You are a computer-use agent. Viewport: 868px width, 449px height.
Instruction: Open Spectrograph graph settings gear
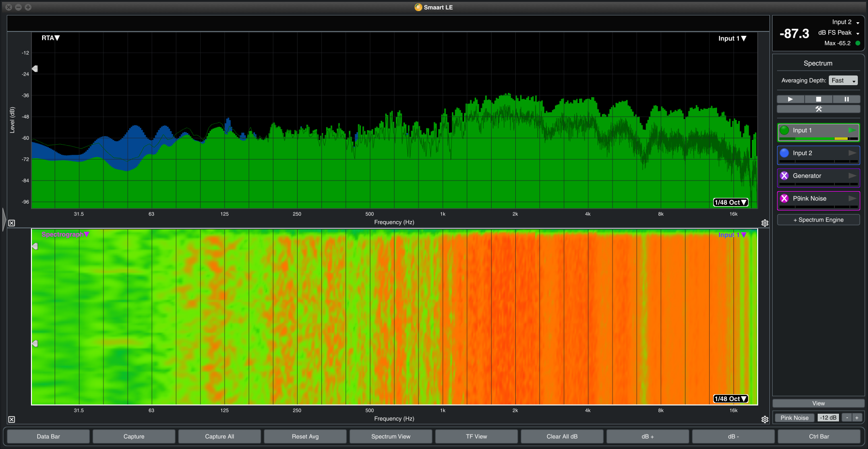click(x=765, y=419)
